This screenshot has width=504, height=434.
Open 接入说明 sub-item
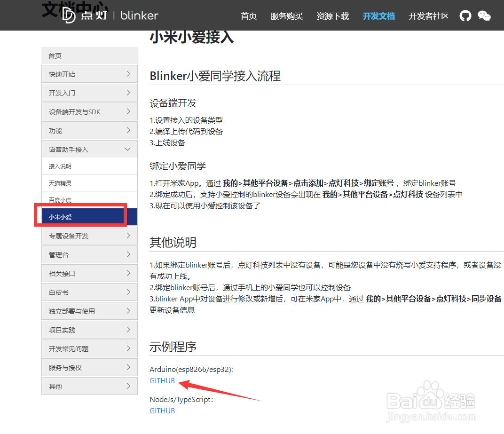pos(89,166)
